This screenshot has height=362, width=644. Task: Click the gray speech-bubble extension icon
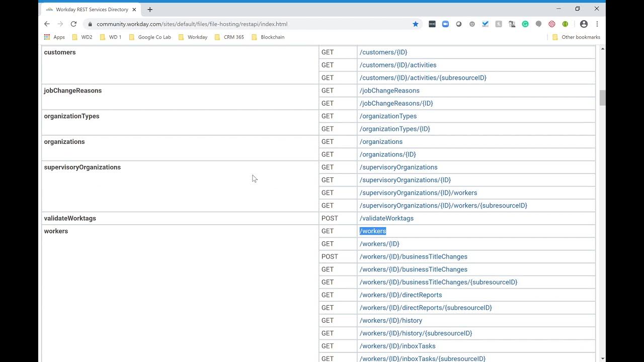538,24
